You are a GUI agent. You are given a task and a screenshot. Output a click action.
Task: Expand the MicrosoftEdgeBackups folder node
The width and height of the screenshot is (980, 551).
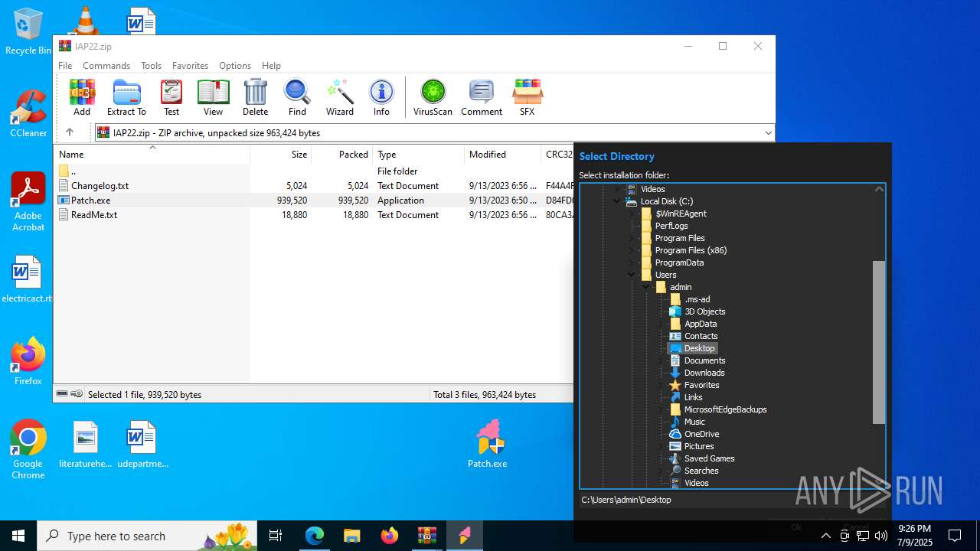click(x=661, y=409)
